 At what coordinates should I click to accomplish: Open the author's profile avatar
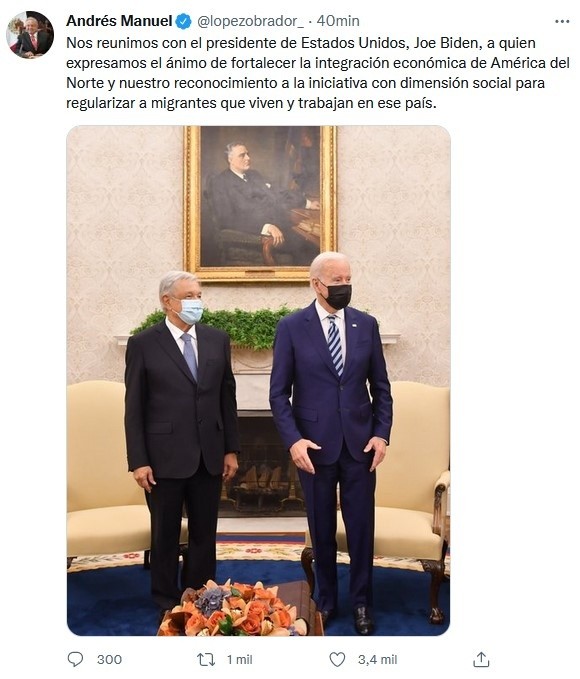pos(30,35)
